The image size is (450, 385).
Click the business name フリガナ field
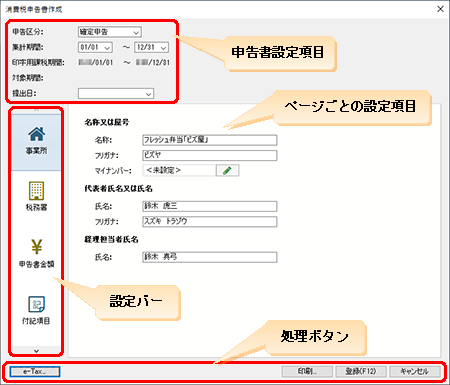[x=210, y=155]
